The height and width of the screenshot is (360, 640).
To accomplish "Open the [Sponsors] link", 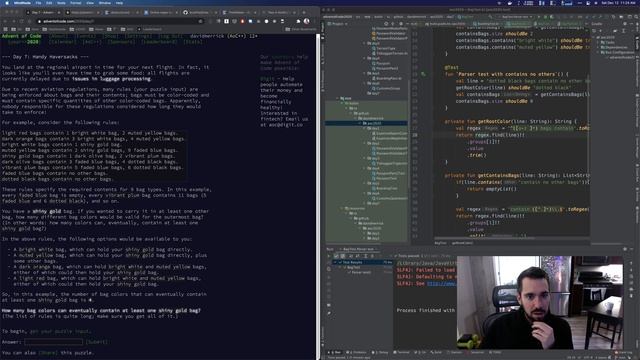I will point(121,42).
